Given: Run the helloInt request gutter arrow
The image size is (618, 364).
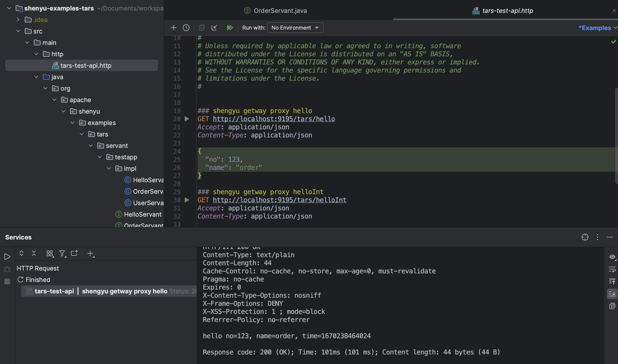Looking at the screenshot, I should (187, 200).
